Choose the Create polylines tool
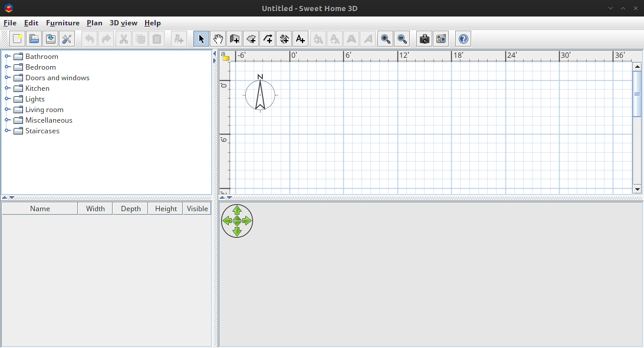The width and height of the screenshot is (644, 348). click(x=267, y=39)
